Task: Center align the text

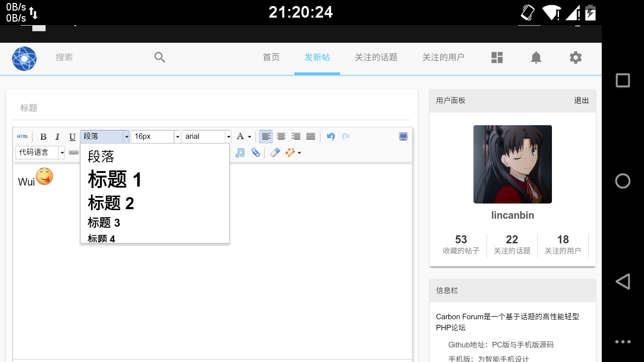Action: click(281, 136)
